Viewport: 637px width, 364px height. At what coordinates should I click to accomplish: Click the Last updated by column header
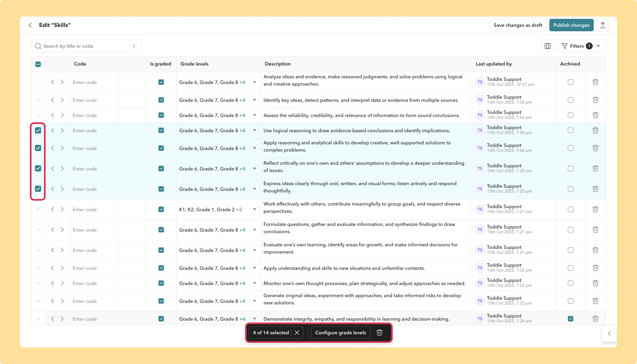[494, 64]
